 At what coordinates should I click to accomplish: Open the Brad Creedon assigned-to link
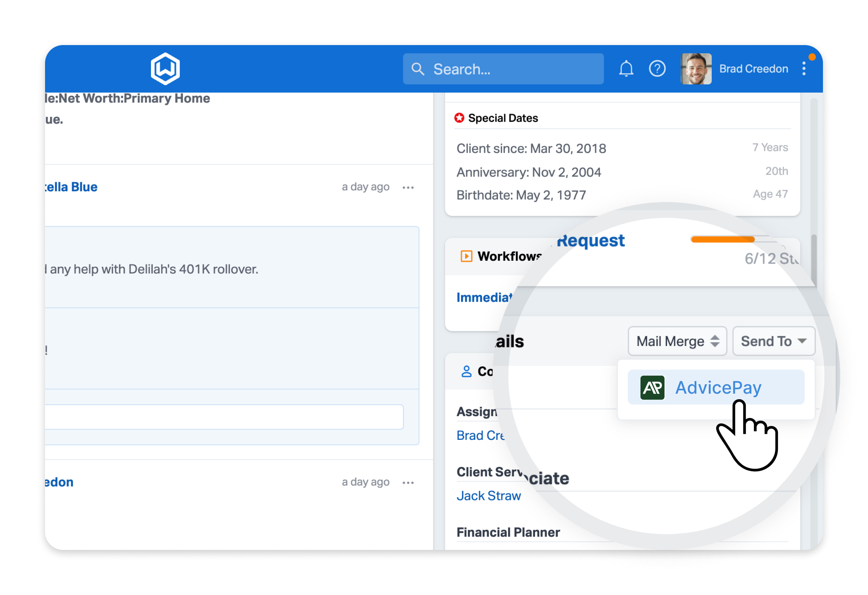coord(481,435)
